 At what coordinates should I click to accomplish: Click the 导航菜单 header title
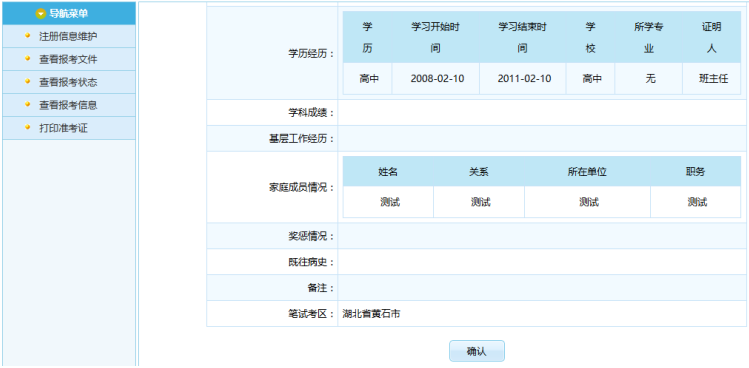[x=68, y=14]
